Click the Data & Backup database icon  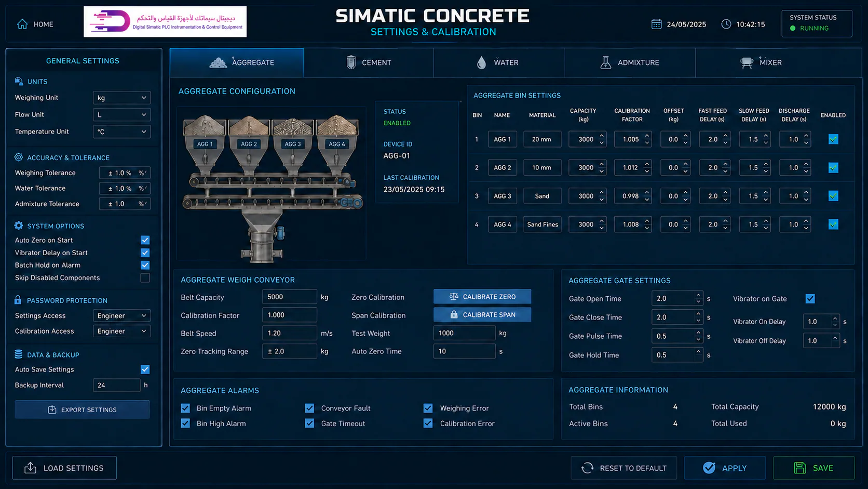(19, 354)
